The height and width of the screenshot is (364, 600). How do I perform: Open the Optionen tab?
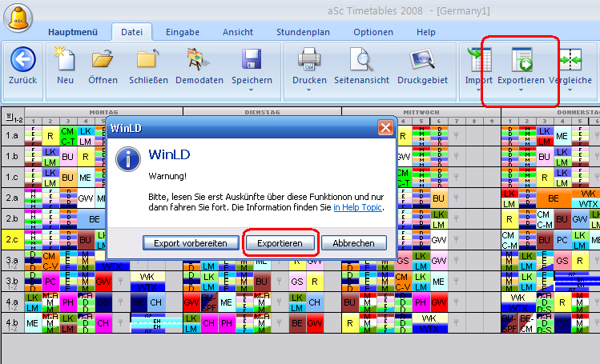(x=373, y=32)
